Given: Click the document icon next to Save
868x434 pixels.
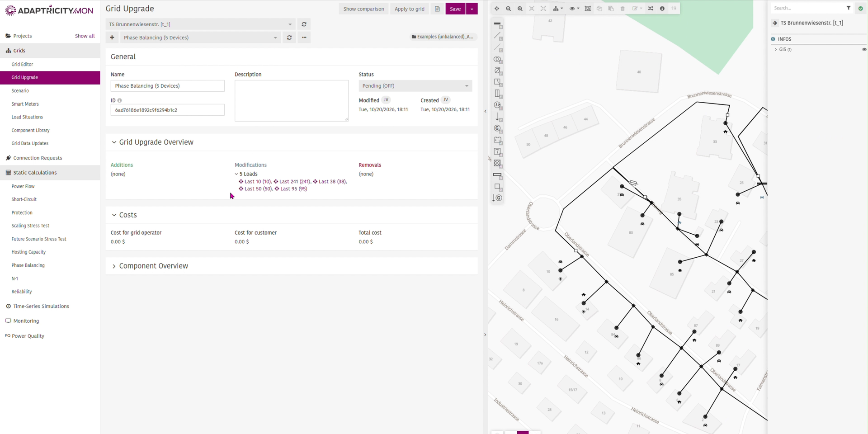Looking at the screenshot, I should click(437, 9).
